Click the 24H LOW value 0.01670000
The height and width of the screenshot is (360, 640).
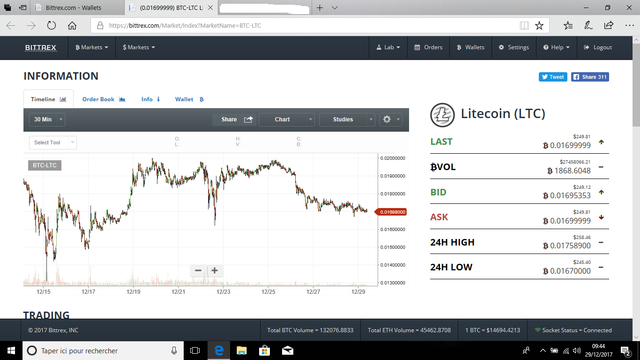click(x=567, y=271)
